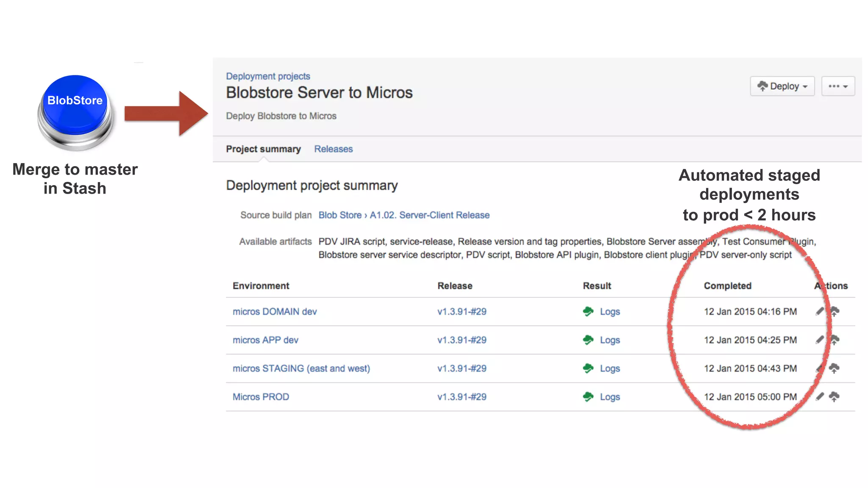Click 'Deploy Blobstore to Micros' description text
Viewport: 868px width, 488px height.
(281, 116)
